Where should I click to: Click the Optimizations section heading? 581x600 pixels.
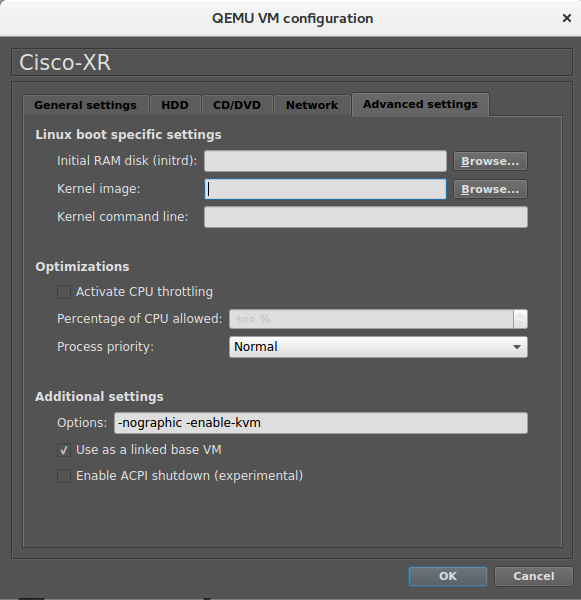coord(82,266)
